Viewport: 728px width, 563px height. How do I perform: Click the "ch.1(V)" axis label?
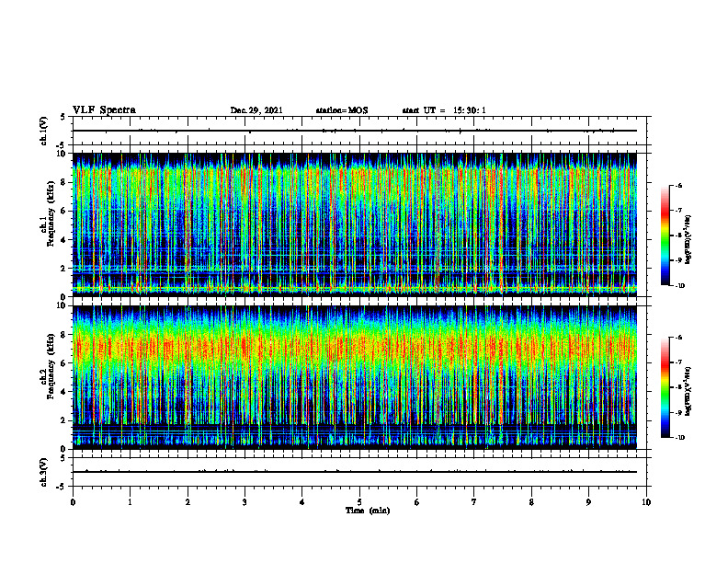point(44,131)
